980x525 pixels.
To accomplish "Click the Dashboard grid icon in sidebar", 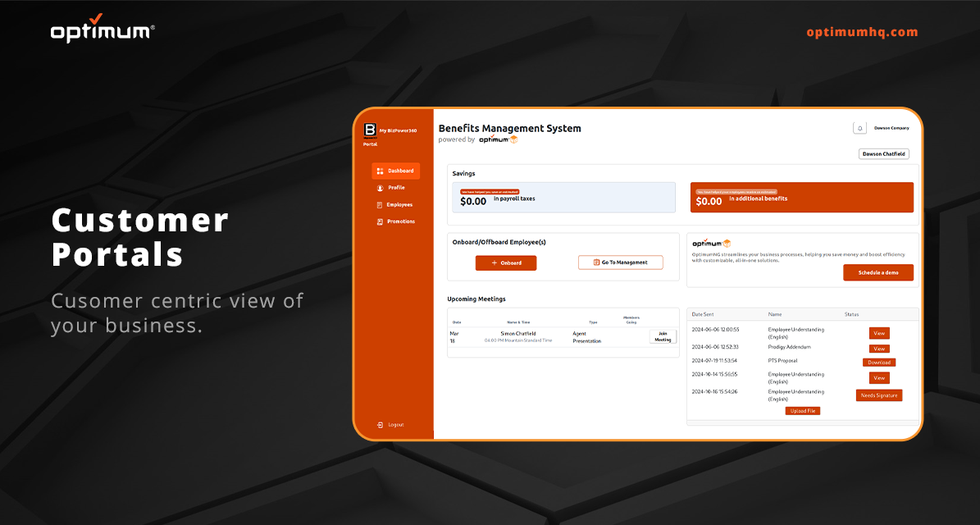I will point(380,171).
